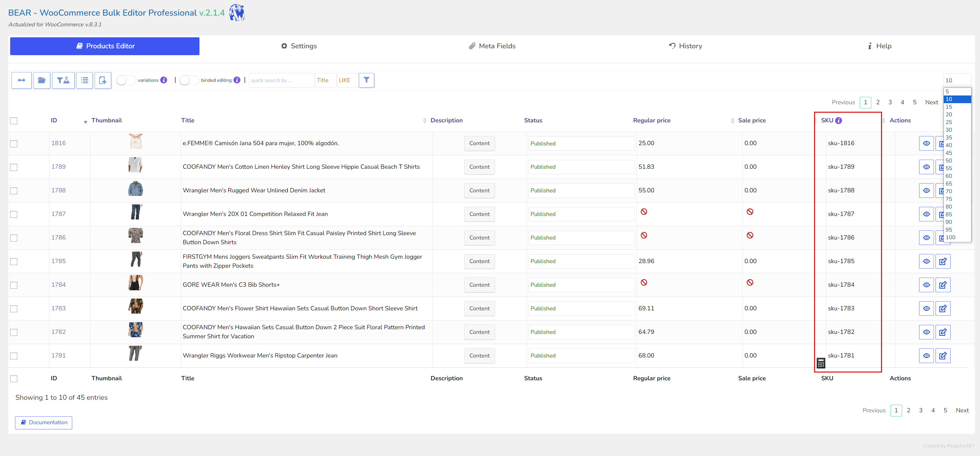Image resolution: width=980 pixels, height=456 pixels.
Task: Toggle the variations switch
Action: pyautogui.click(x=126, y=80)
